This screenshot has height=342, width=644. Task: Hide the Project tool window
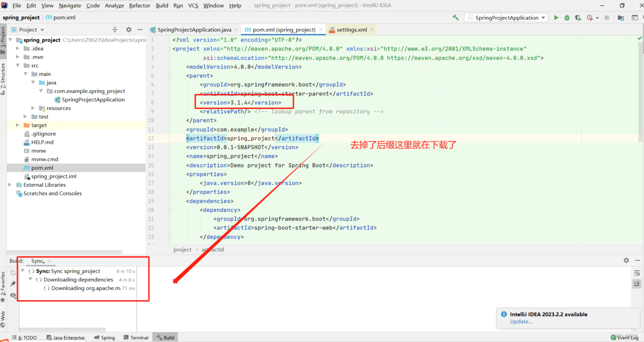pyautogui.click(x=140, y=29)
